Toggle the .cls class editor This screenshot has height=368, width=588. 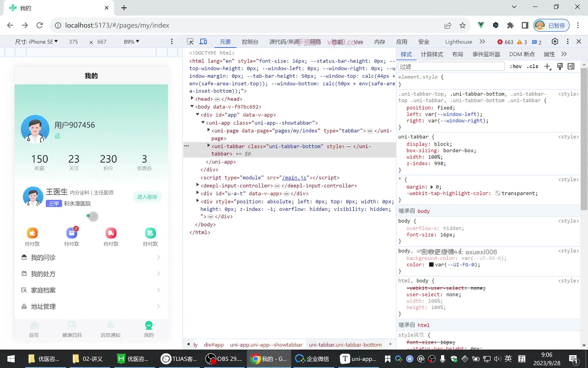pos(532,66)
